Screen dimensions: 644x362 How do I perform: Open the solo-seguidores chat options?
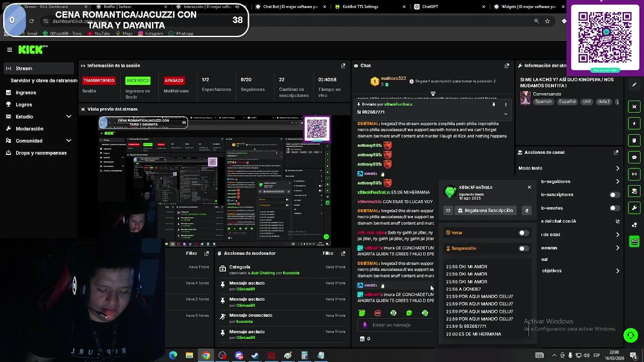tap(618, 182)
